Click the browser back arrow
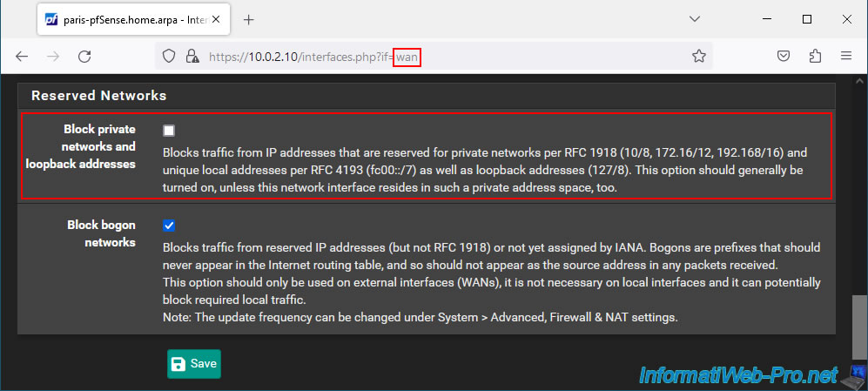The image size is (868, 391). pos(22,56)
